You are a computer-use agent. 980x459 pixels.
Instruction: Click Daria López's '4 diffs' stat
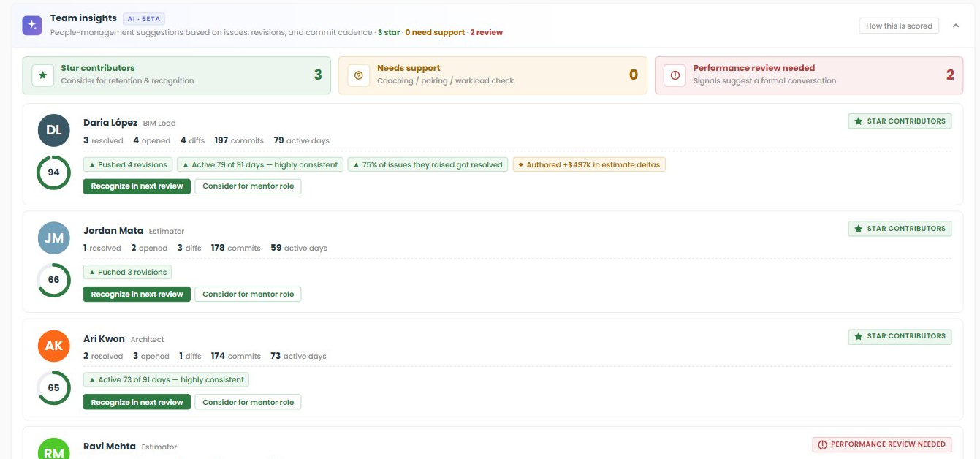(192, 140)
